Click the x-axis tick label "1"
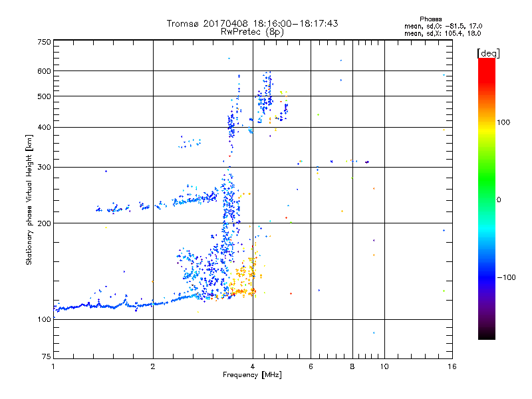Image resolution: width=532 pixels, height=399 pixels. [53, 366]
